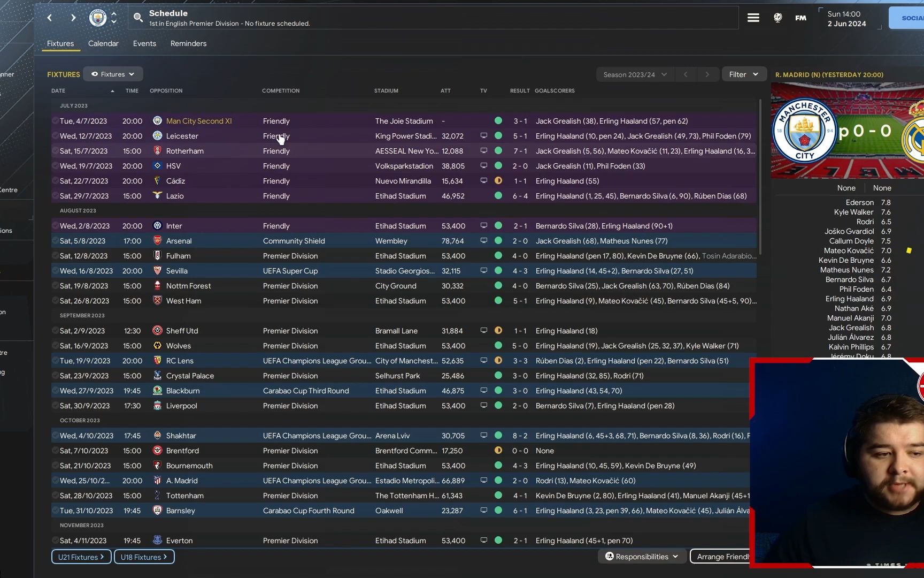Click orange draw dot on Cádiz row
The height and width of the screenshot is (578, 924).
point(498,181)
